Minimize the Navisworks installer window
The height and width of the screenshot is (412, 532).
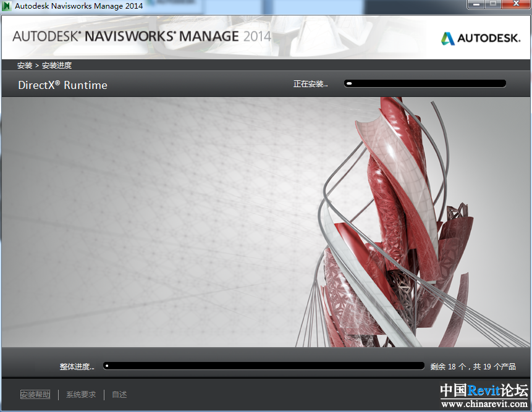point(475,5)
